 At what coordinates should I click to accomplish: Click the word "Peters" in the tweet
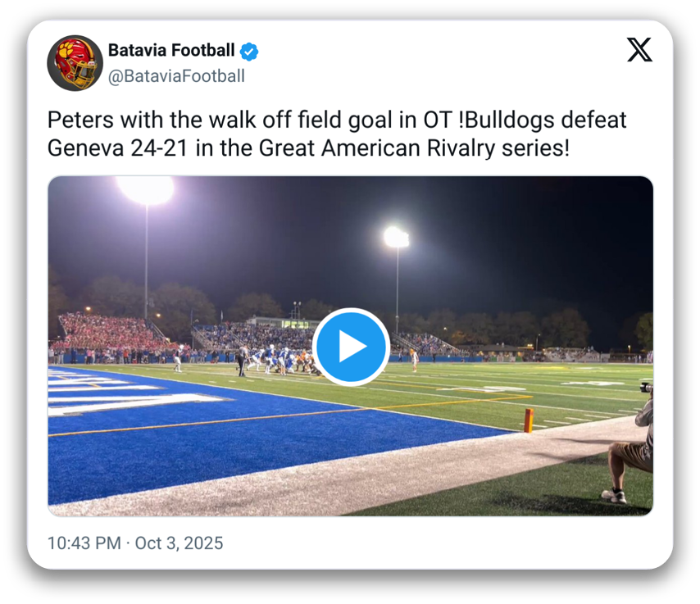pyautogui.click(x=82, y=120)
